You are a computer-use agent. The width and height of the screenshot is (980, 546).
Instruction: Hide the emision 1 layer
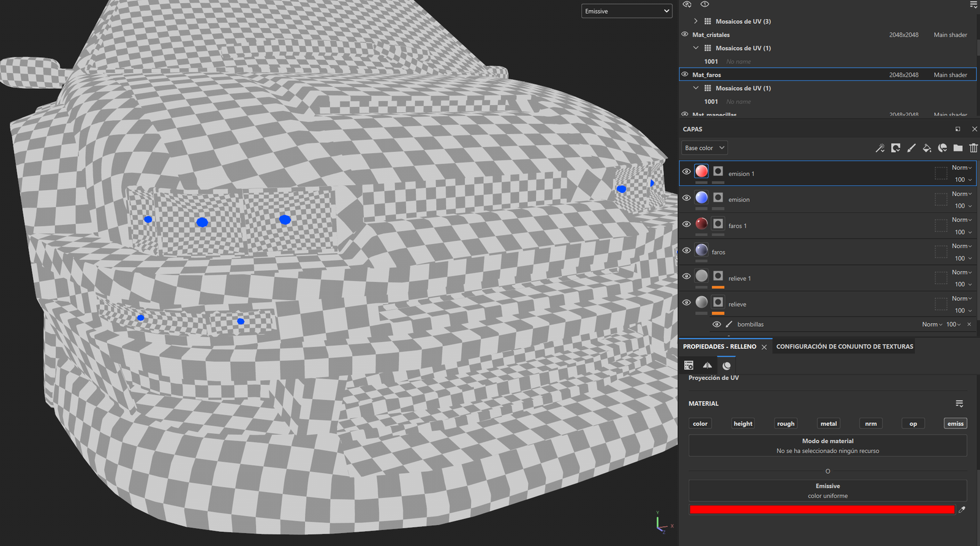(x=686, y=172)
